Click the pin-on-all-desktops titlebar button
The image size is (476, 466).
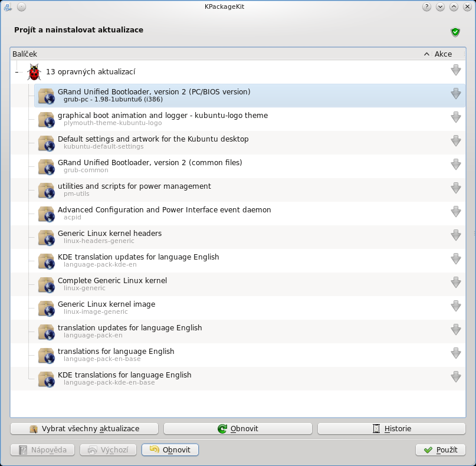(x=21, y=6)
